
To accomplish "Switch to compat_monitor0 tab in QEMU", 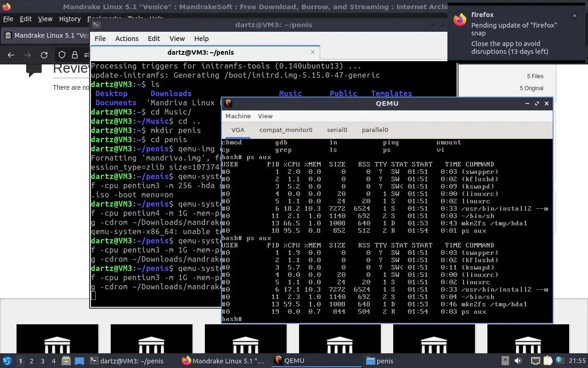I will (x=286, y=130).
